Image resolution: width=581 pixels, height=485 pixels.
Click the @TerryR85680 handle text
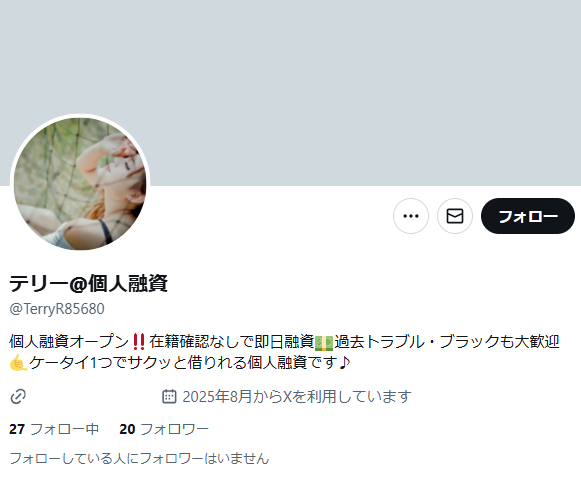57,309
